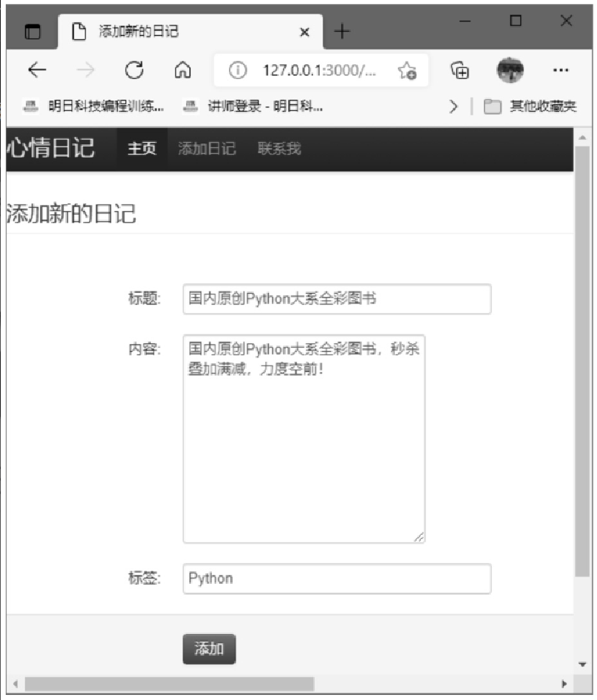Click the horizontal scrollbar left arrow

click(x=15, y=684)
